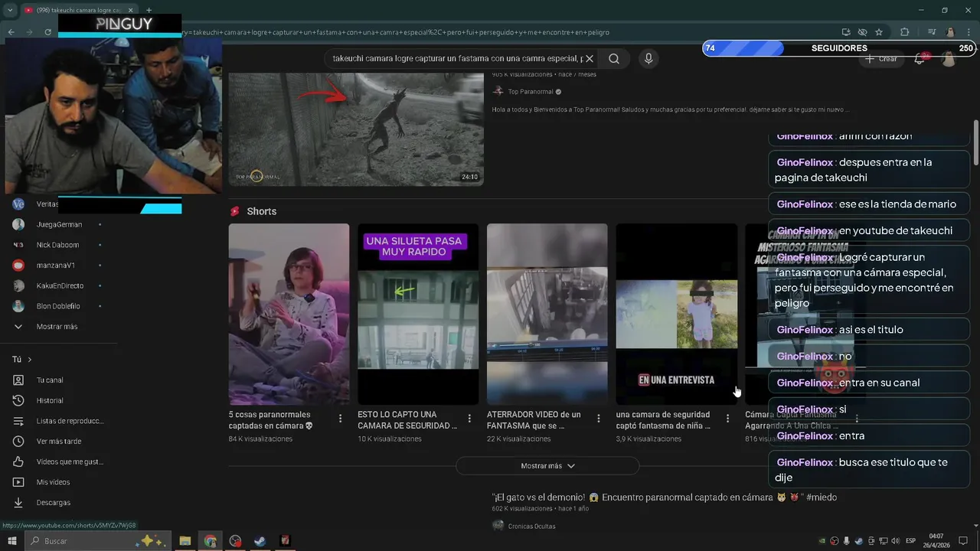Open options menu for 'ESTO LO CAPTO UNA CAMARA' short

[469, 419]
